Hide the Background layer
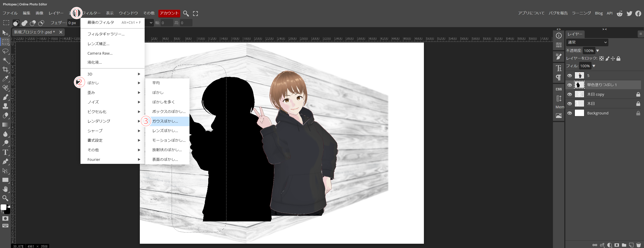The image size is (644, 248). [x=569, y=113]
